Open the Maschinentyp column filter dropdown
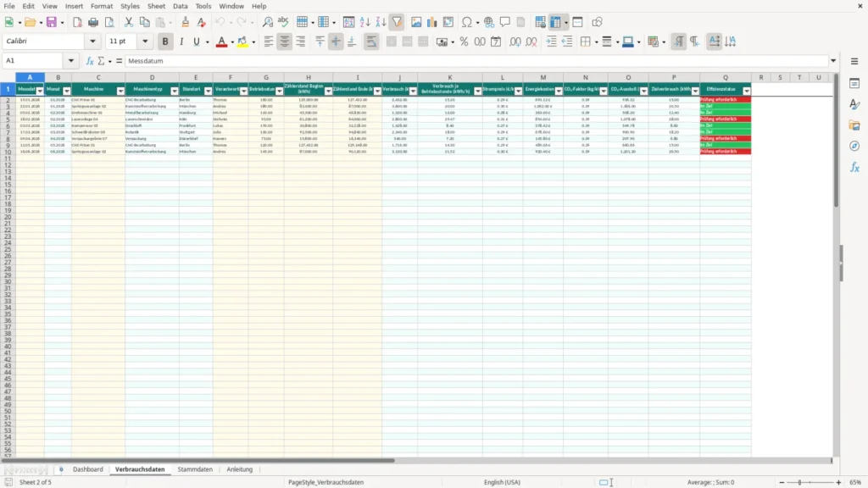The width and height of the screenshot is (868, 488). (175, 91)
